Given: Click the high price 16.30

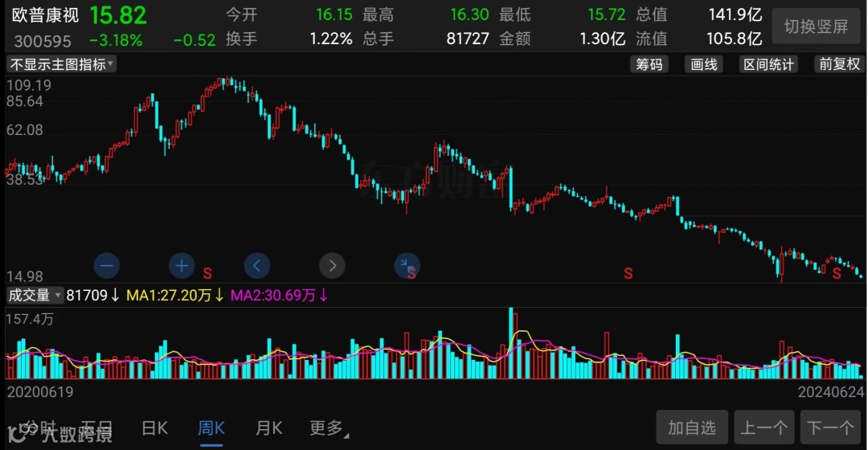Looking at the screenshot, I should click(x=469, y=14).
